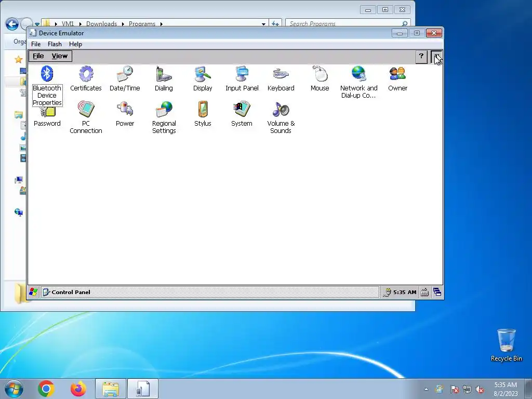Open the Recycle Bin on desktop
The image size is (532, 399).
[506, 345]
